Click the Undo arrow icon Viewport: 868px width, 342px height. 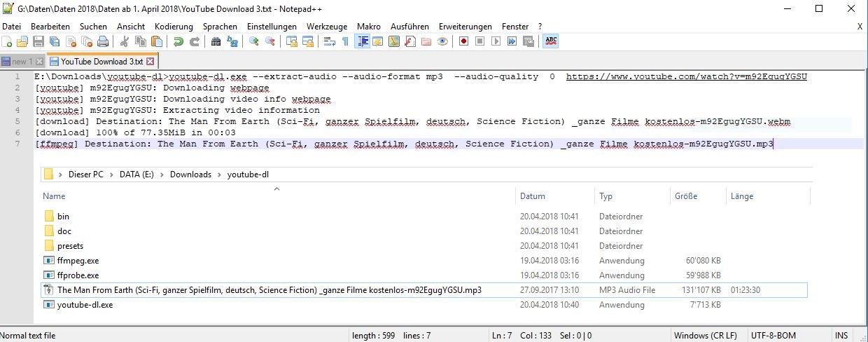[178, 42]
